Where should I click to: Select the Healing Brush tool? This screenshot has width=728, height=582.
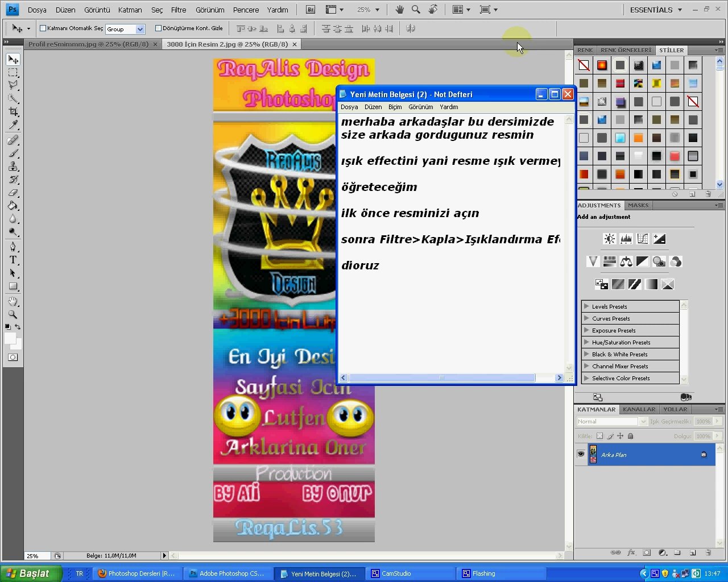(x=13, y=140)
